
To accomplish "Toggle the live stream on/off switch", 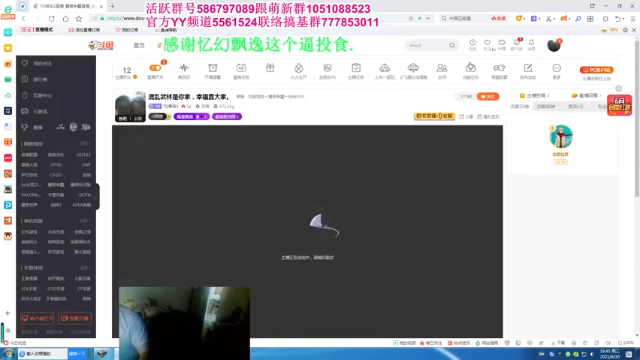I will click(x=155, y=68).
